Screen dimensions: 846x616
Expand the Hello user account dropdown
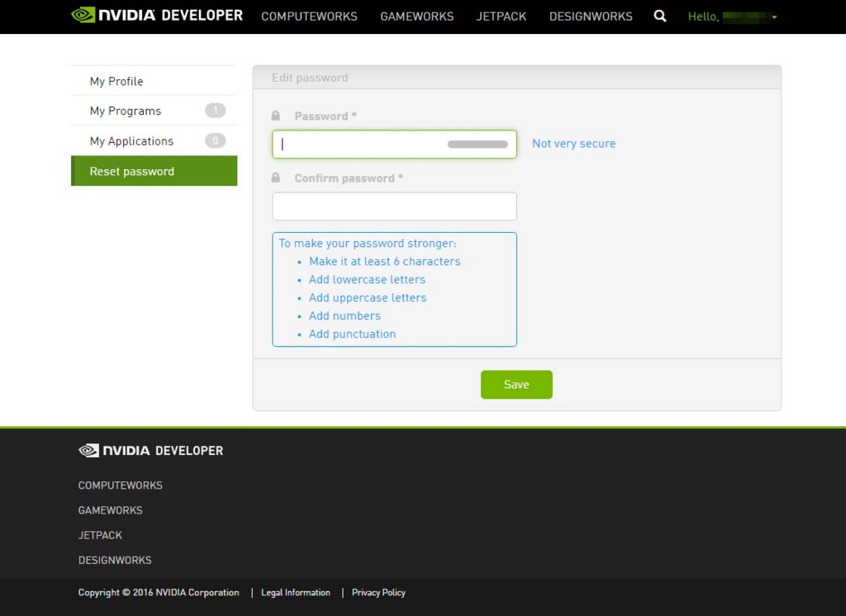point(732,17)
